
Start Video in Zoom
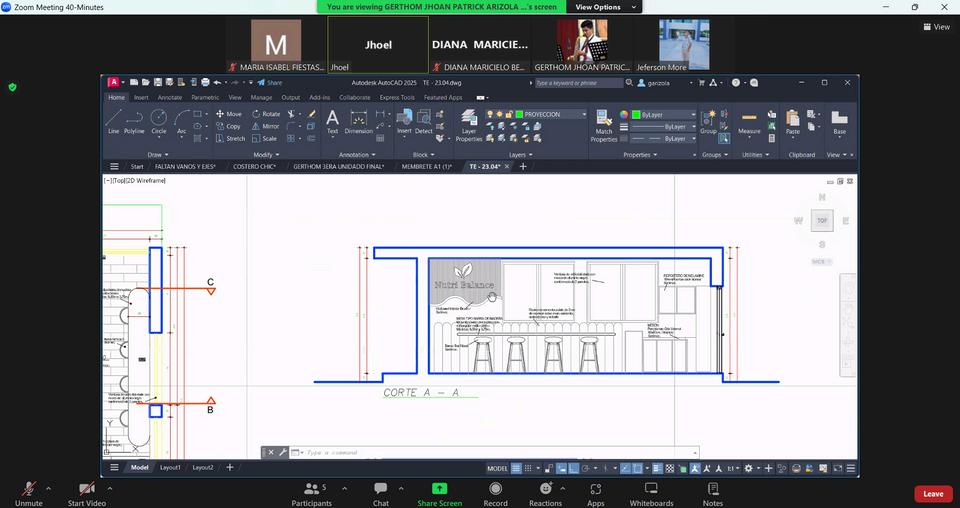coord(86,495)
